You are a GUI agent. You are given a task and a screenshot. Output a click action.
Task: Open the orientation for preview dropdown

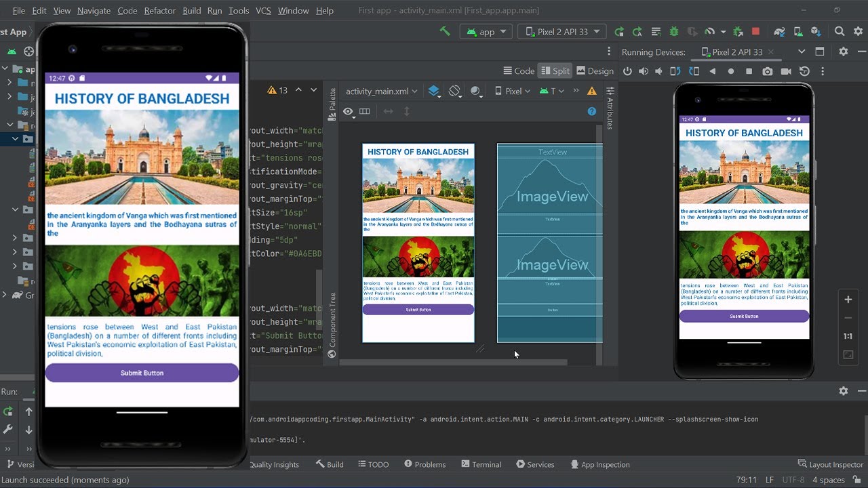coord(455,91)
